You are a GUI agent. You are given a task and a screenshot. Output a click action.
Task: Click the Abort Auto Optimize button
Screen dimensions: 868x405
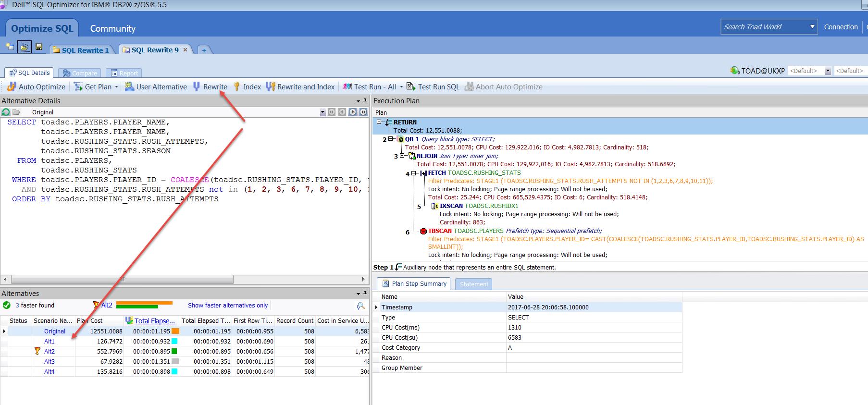pyautogui.click(x=504, y=87)
